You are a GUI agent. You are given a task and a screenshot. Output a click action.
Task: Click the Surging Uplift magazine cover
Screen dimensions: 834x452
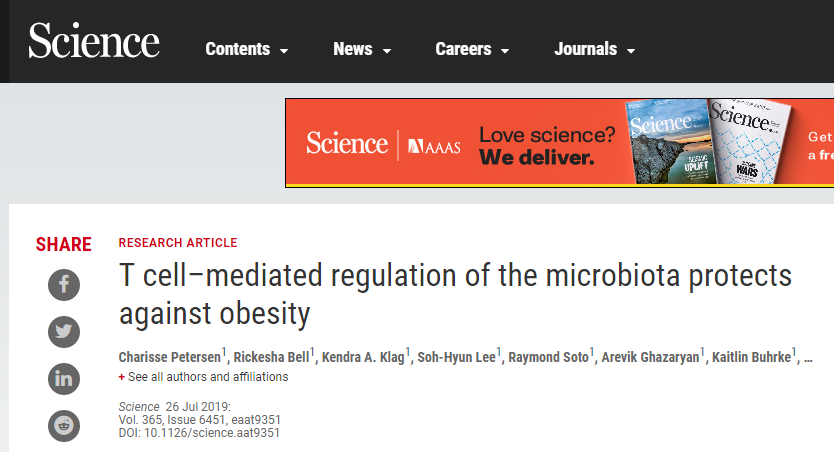tap(671, 142)
